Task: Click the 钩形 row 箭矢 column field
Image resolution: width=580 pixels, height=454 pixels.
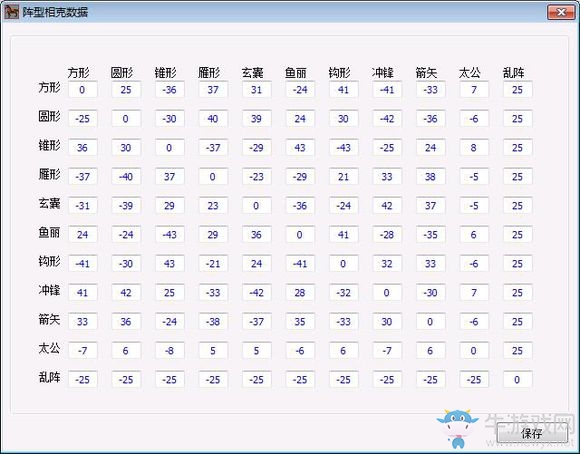Action: (x=431, y=263)
